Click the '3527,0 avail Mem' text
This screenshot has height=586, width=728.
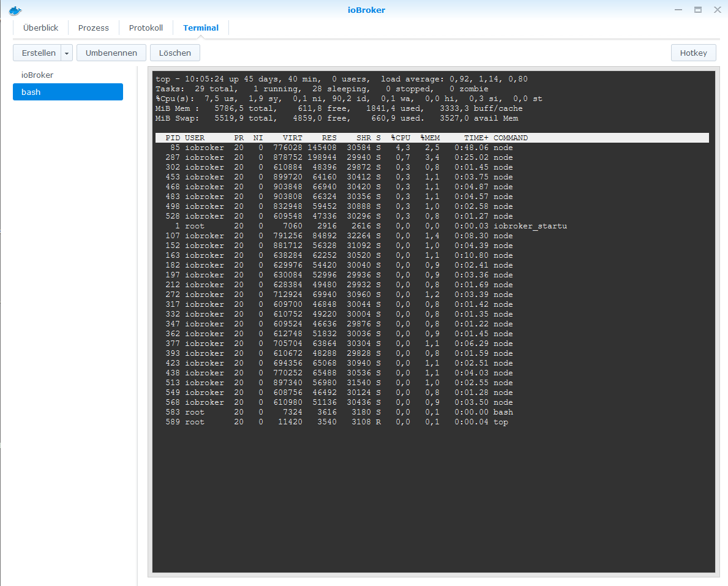(479, 118)
